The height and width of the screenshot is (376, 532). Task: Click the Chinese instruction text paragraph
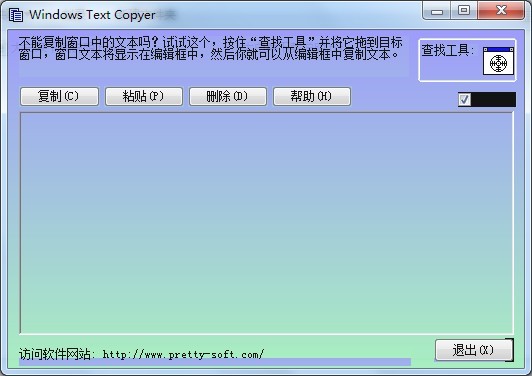[x=210, y=49]
